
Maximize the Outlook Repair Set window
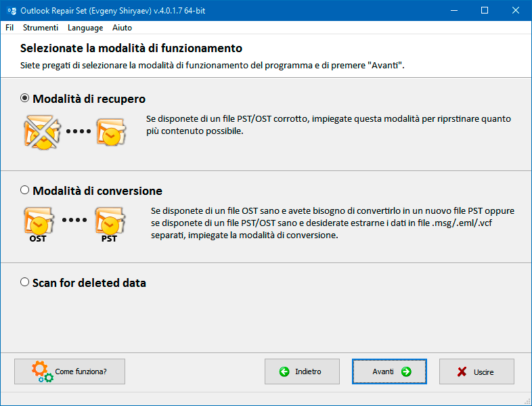[485, 11]
